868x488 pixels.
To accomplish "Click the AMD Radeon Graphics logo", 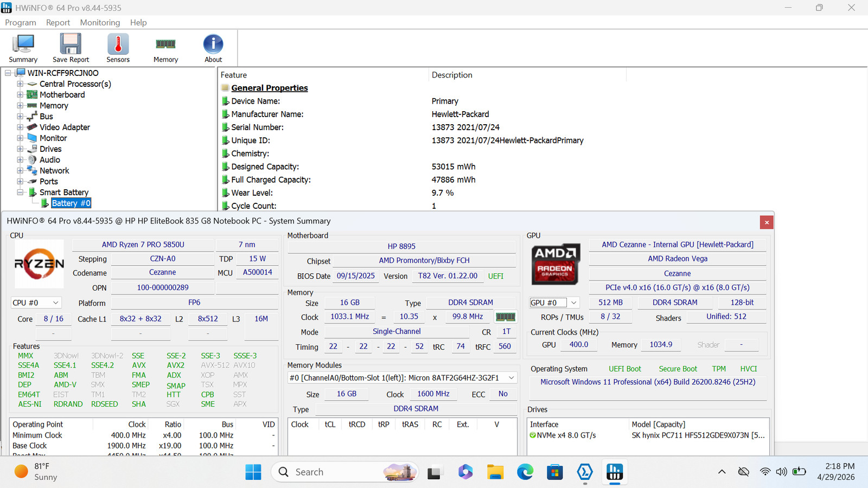I will point(556,264).
